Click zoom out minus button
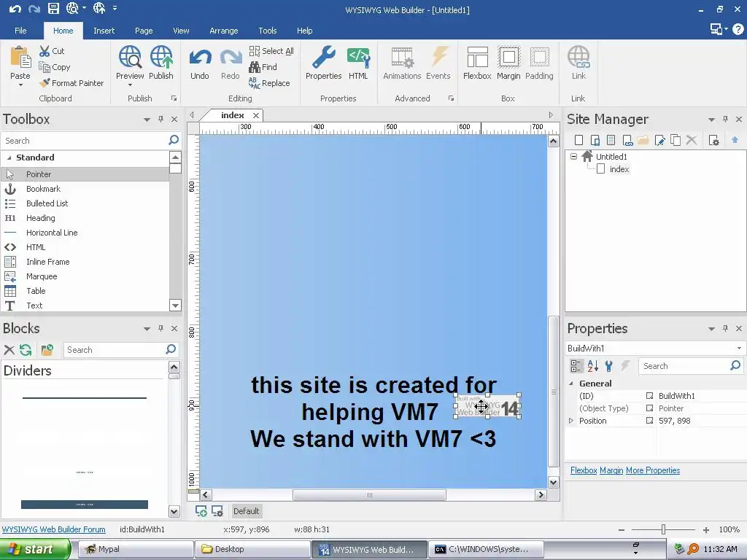Image resolution: width=747 pixels, height=560 pixels. click(622, 530)
